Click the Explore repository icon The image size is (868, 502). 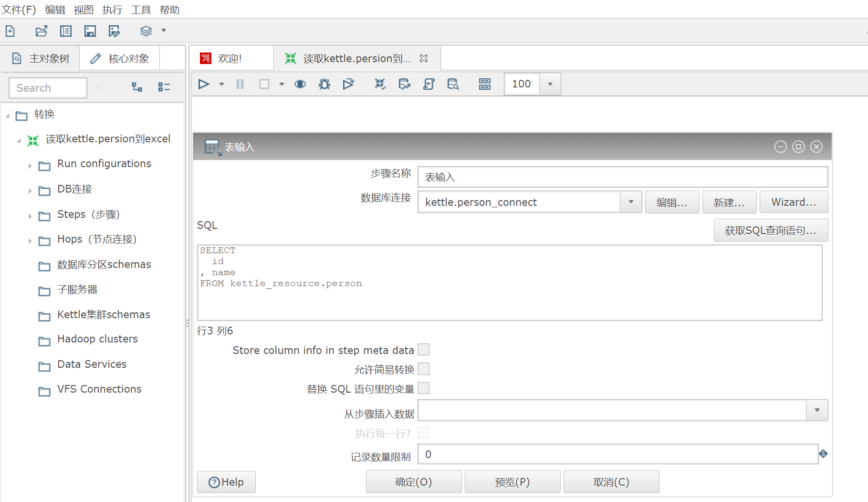66,31
